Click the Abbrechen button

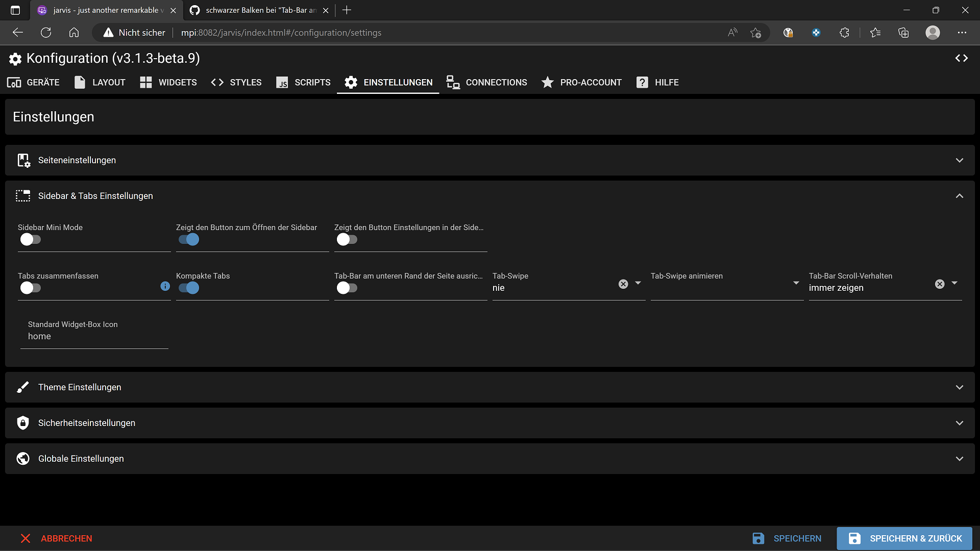(56, 538)
